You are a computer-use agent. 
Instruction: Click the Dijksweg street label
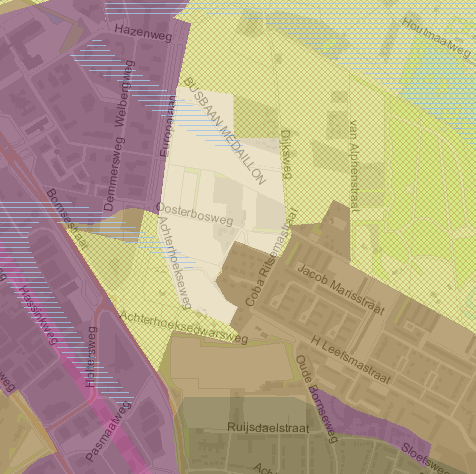pos(287,154)
